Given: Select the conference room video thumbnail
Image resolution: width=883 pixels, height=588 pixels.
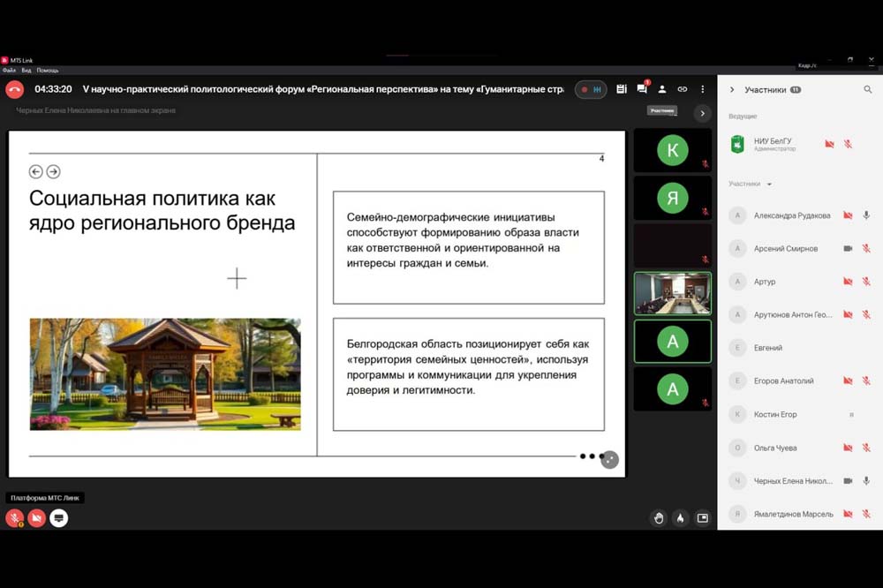Looking at the screenshot, I should tap(673, 293).
